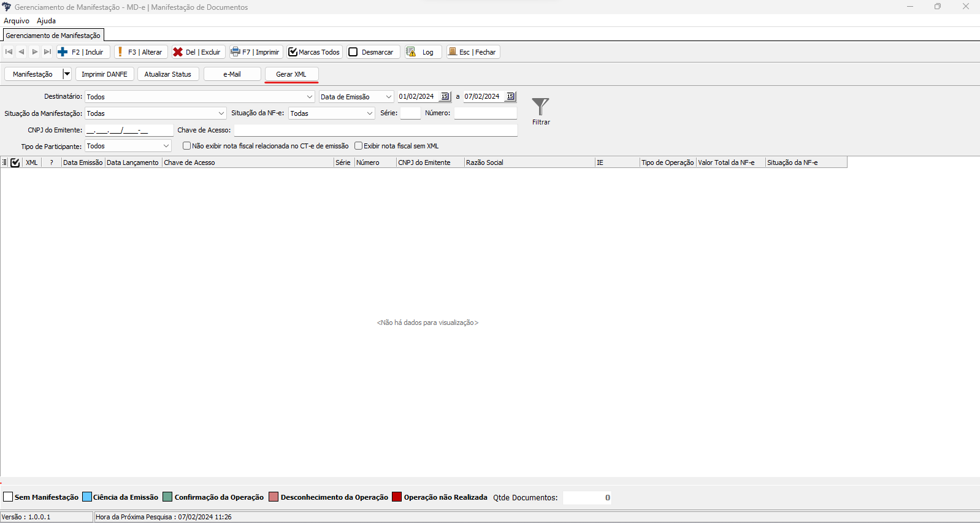Open the Manifestação button dropdown arrow
Screen dimensions: 980x523
point(67,74)
